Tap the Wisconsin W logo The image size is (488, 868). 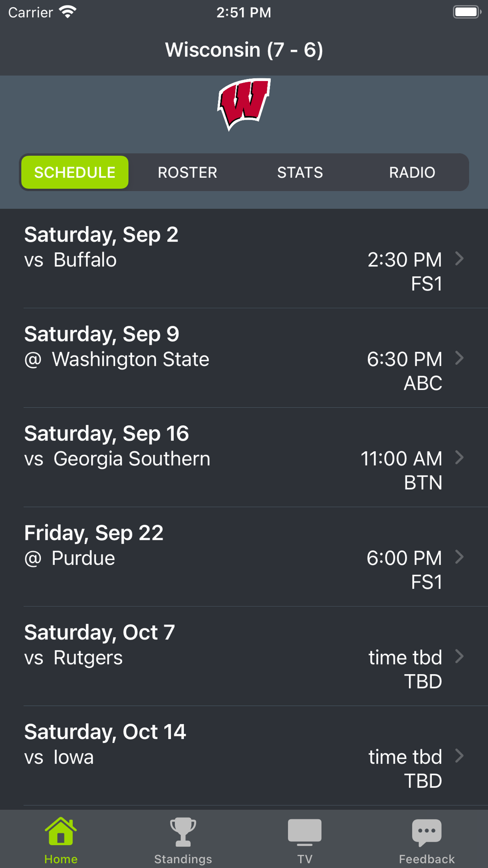coord(244,104)
